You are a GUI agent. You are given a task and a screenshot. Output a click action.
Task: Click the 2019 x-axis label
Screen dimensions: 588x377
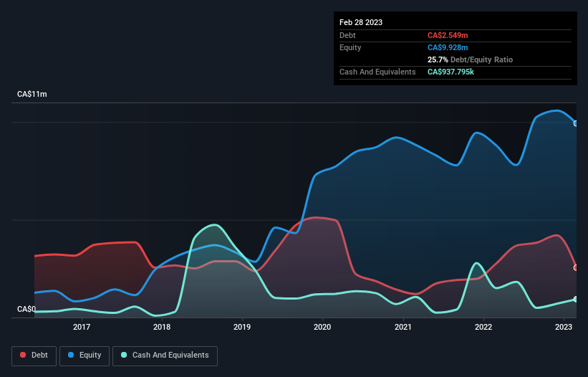(x=242, y=327)
